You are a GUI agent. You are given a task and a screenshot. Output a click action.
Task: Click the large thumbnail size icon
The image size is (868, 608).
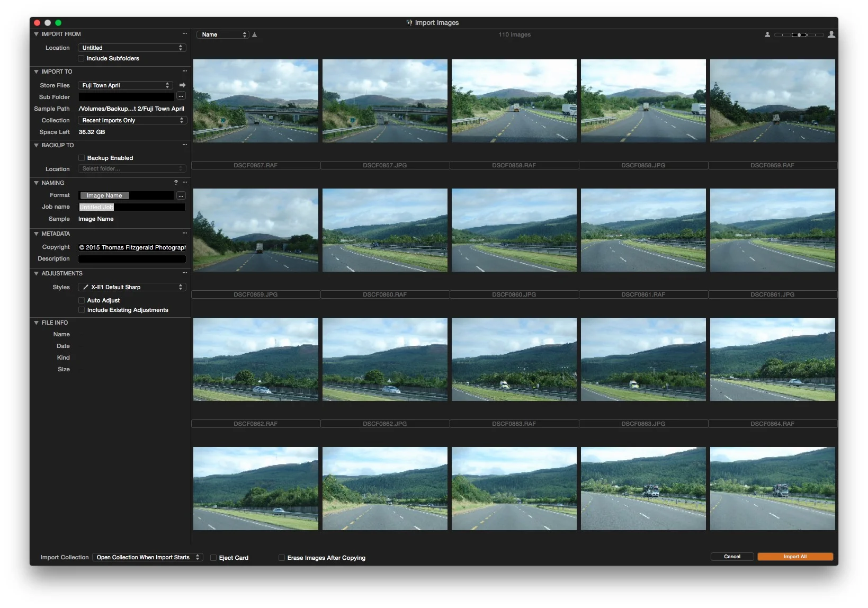831,34
